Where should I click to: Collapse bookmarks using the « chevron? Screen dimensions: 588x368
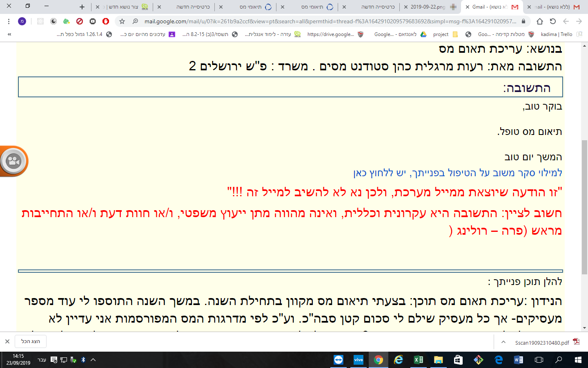tap(8, 34)
